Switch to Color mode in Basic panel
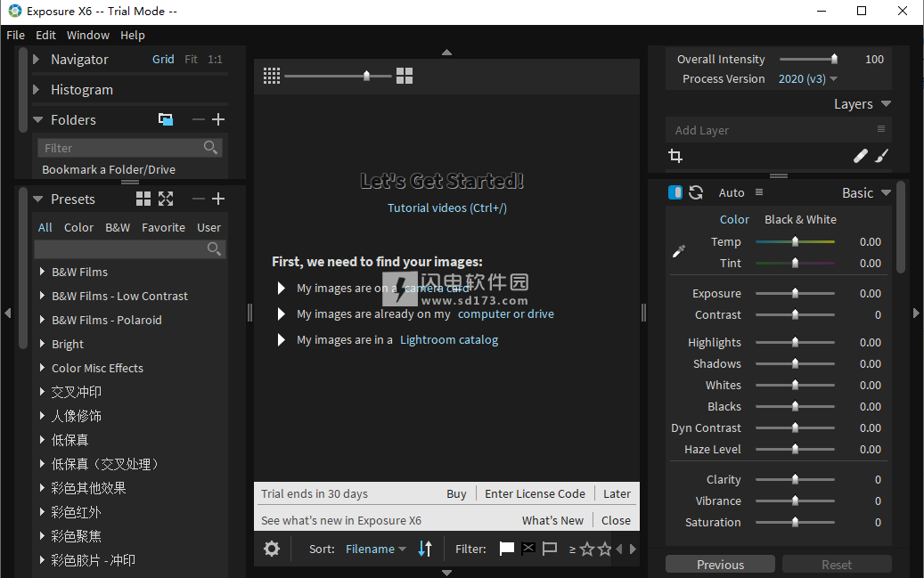 click(x=734, y=220)
